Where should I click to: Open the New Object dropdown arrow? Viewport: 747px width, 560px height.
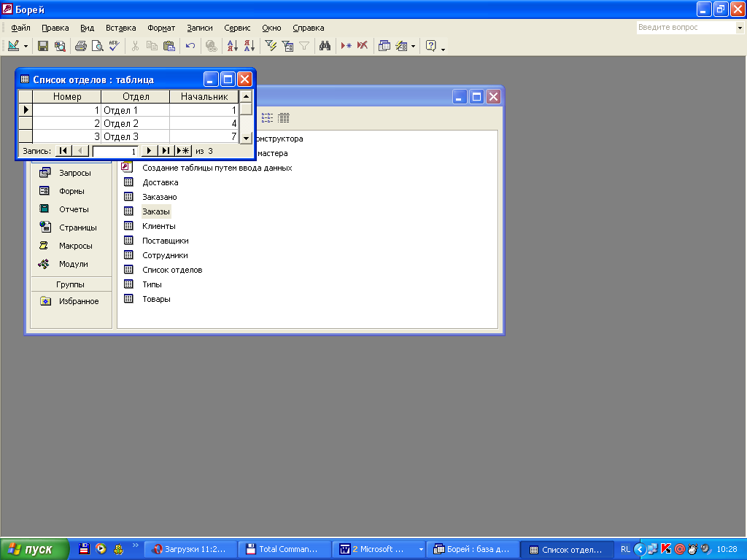click(413, 46)
